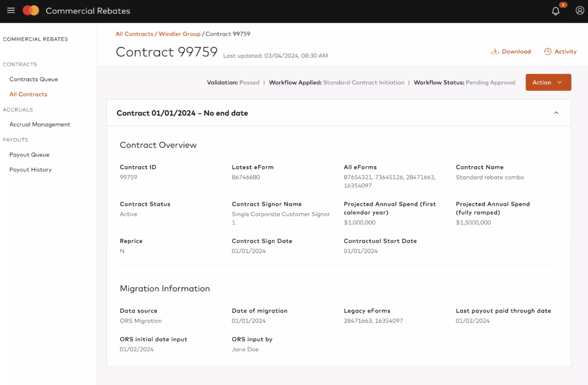Click Workflow Status: Pending Approval text

point(465,82)
